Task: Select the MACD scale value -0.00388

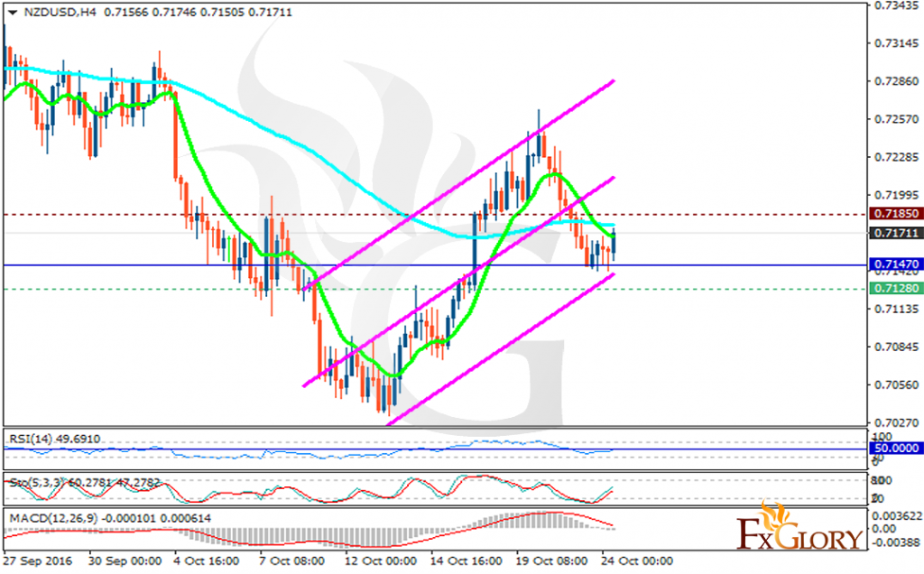Action: 895,542
